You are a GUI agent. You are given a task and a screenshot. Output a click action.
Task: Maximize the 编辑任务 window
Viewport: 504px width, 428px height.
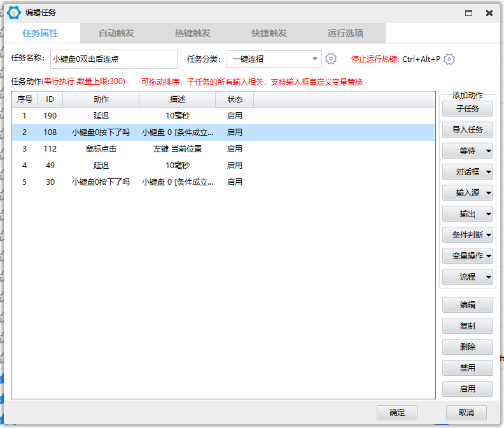tap(468, 13)
